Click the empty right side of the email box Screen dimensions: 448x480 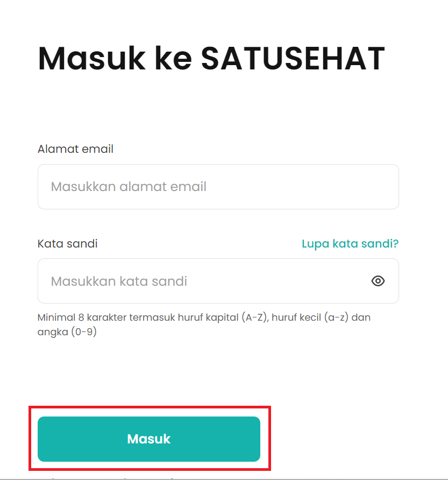(303, 187)
